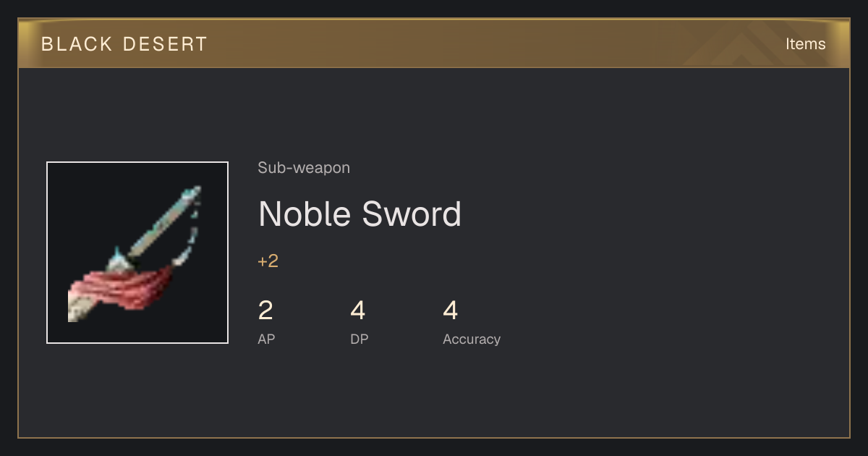Click the Noble Sword item thumbnail
Image resolution: width=868 pixels, height=456 pixels.
(x=137, y=253)
